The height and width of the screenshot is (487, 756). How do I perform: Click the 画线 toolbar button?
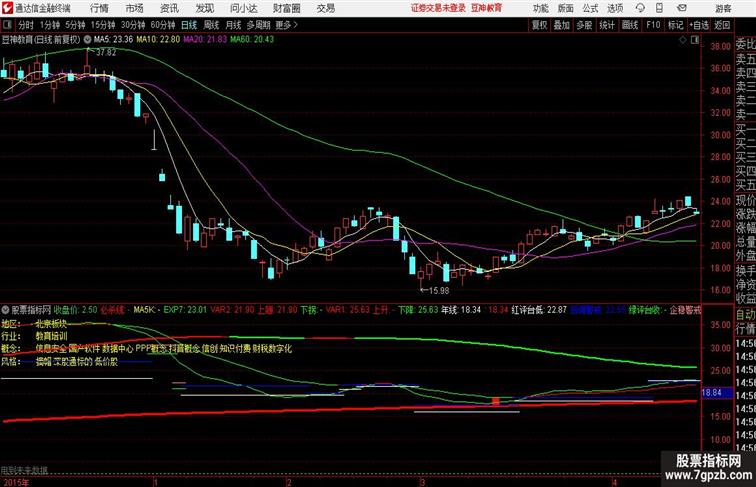coord(630,25)
